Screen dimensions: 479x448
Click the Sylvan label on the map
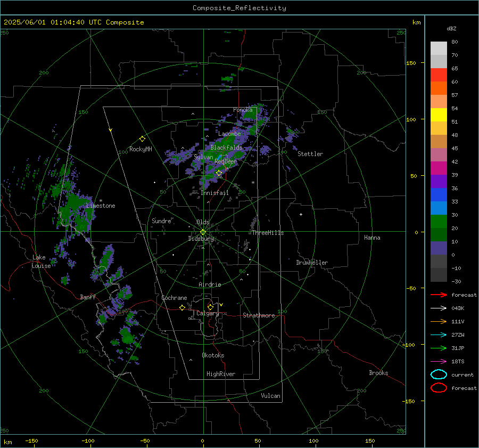(203, 157)
